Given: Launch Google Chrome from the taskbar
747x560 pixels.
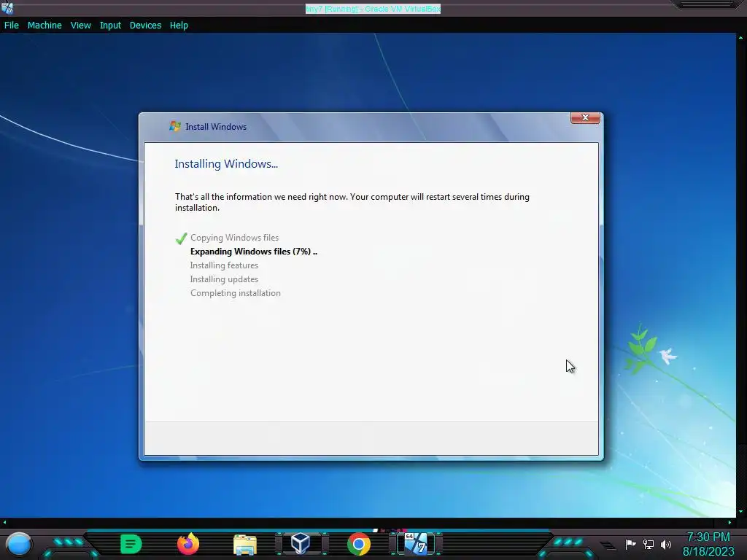Looking at the screenshot, I should (359, 544).
